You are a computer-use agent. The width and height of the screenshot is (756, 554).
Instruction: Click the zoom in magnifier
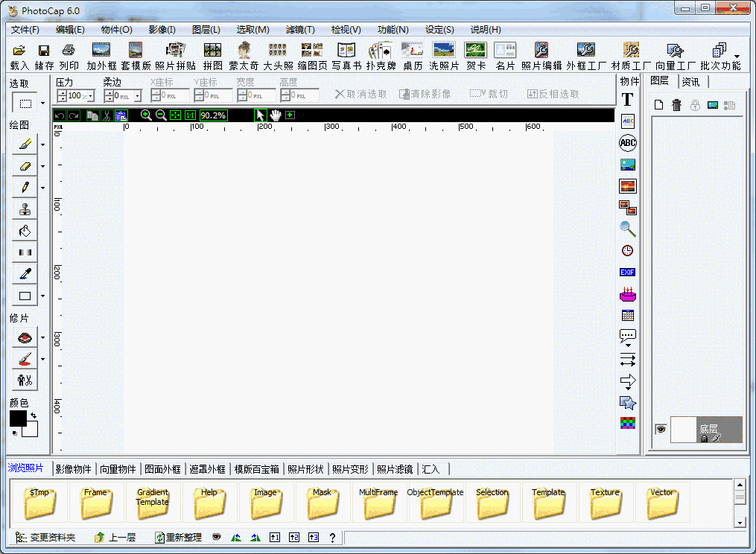[x=145, y=115]
